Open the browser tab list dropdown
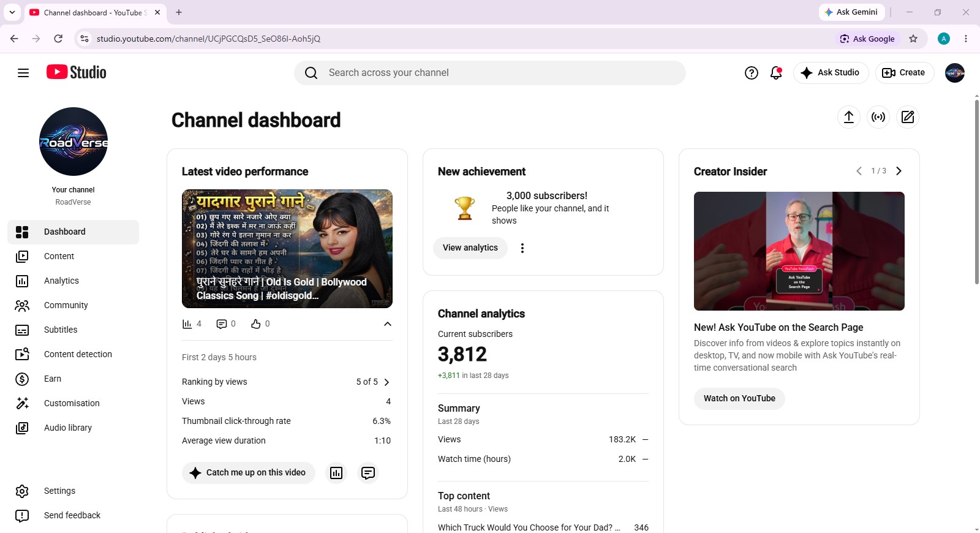Screen dimensions: 980x533 (12, 12)
